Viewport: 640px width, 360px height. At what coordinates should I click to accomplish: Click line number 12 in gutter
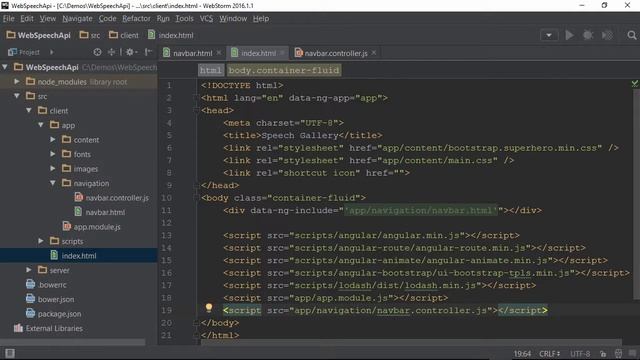[x=167, y=223]
